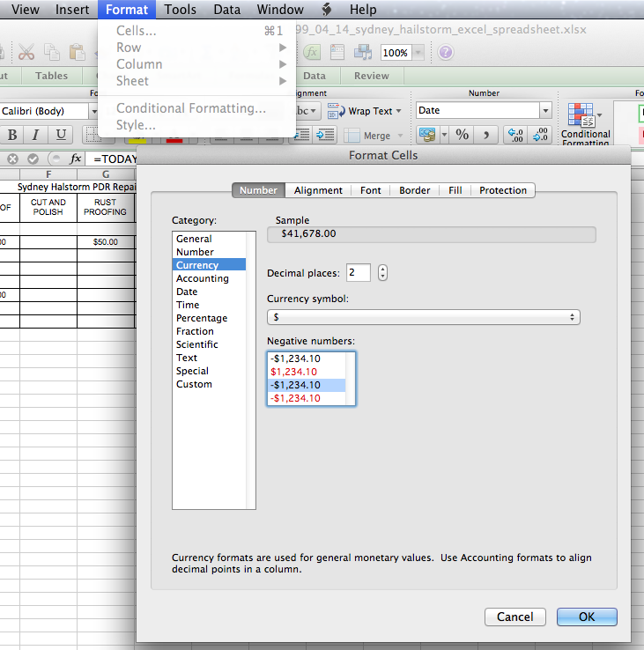Select the Accounting category

click(x=202, y=278)
